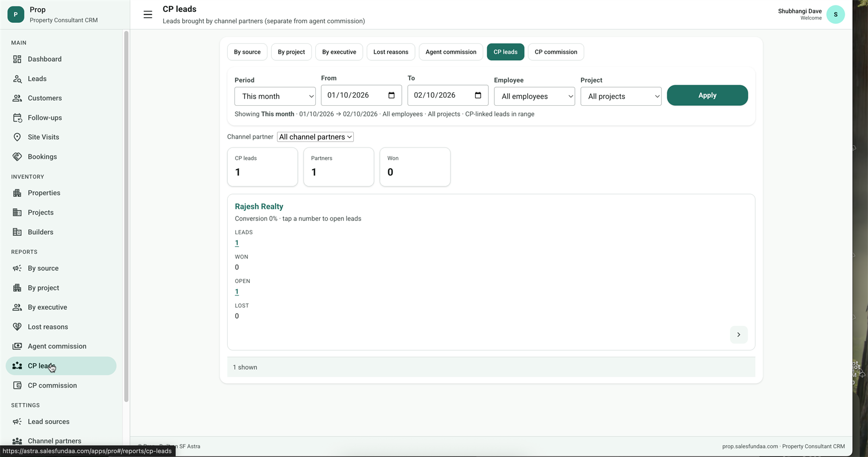
Task: Click the user avatar with letter S
Action: [835, 15]
